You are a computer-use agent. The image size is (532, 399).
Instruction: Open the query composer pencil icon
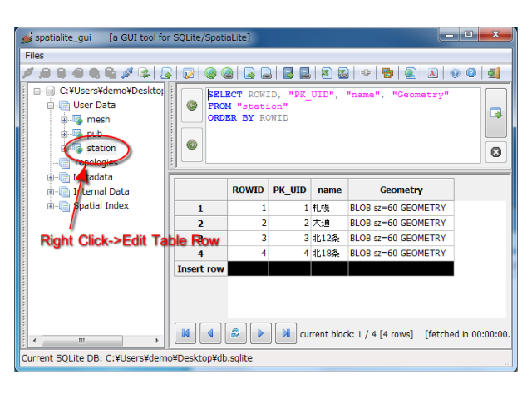click(x=189, y=73)
